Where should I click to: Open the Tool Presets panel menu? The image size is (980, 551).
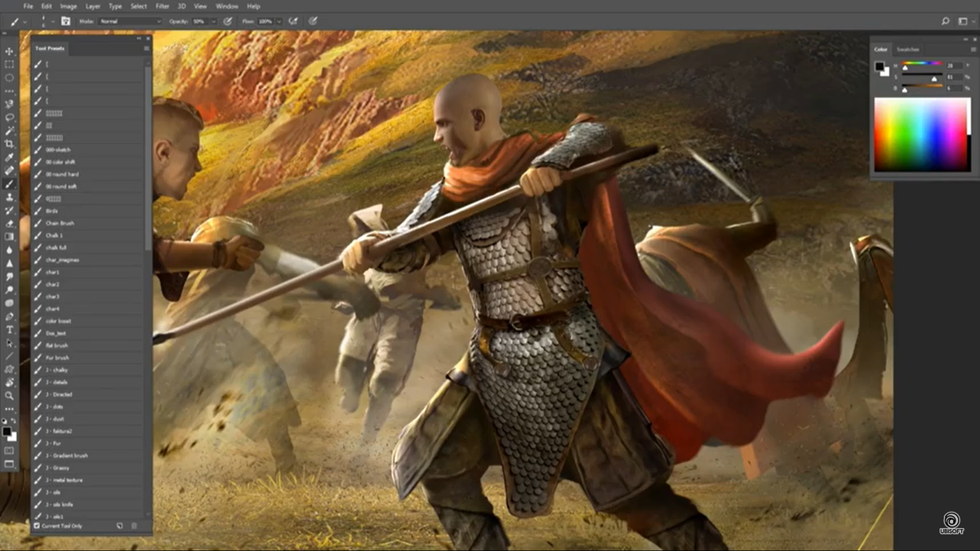(x=146, y=49)
